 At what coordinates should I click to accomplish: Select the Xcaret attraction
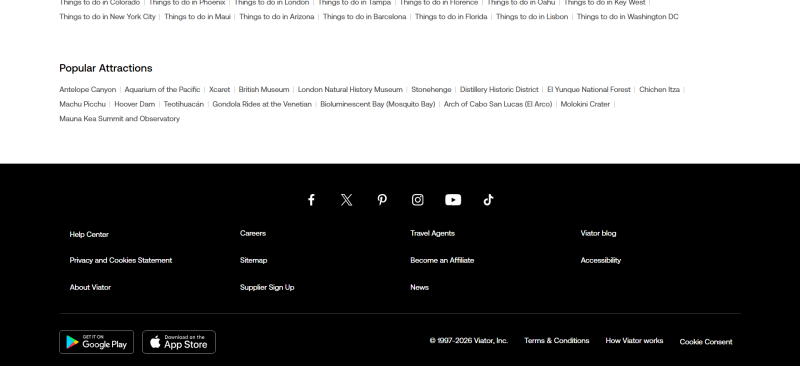click(219, 89)
